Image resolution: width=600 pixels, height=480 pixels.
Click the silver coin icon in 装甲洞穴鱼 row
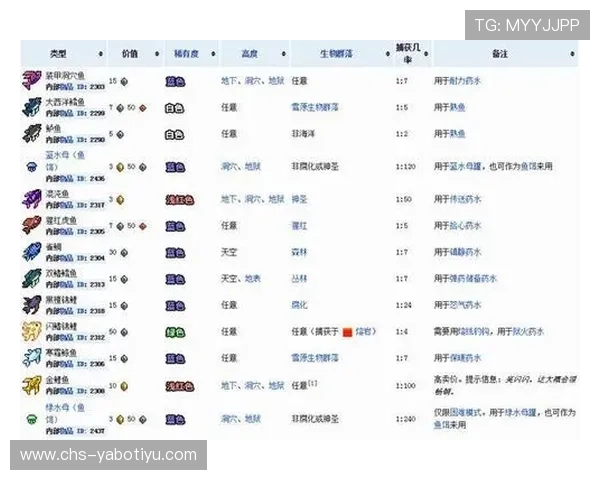pos(124,82)
